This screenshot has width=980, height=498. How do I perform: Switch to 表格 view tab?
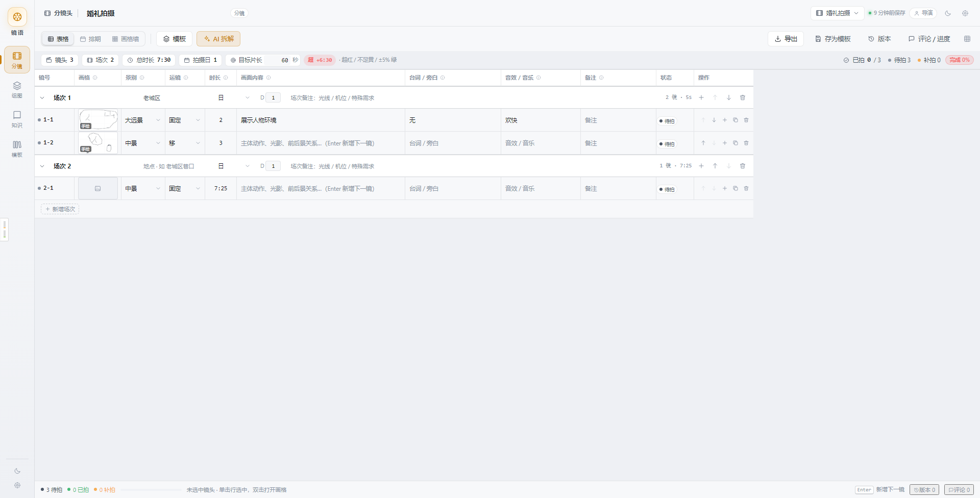(58, 39)
